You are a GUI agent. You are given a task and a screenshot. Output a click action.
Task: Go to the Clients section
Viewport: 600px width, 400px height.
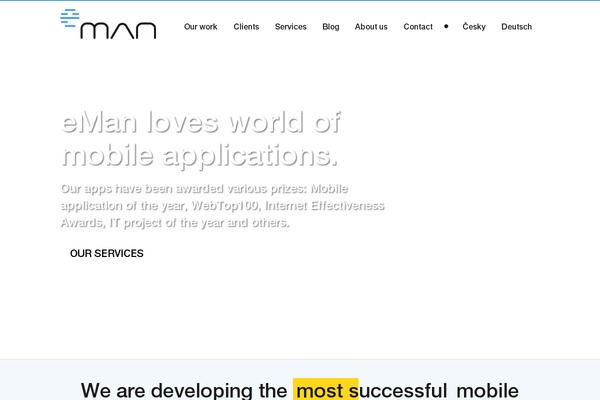(x=246, y=27)
